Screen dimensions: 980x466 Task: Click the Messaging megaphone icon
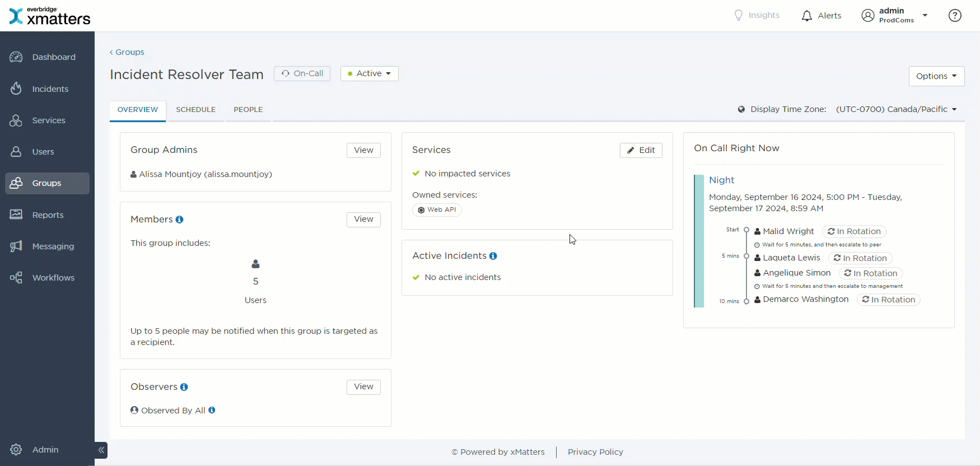(16, 246)
